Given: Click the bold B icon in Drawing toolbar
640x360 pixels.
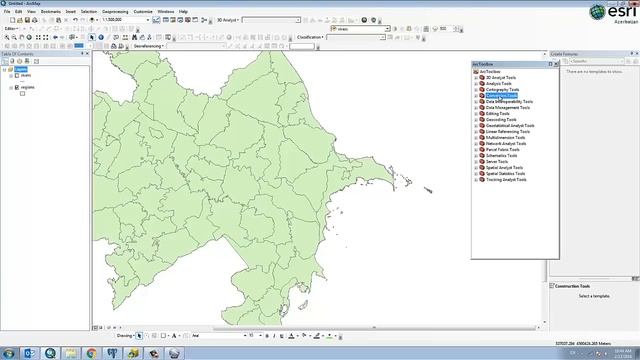Looking at the screenshot, I should pos(267,336).
